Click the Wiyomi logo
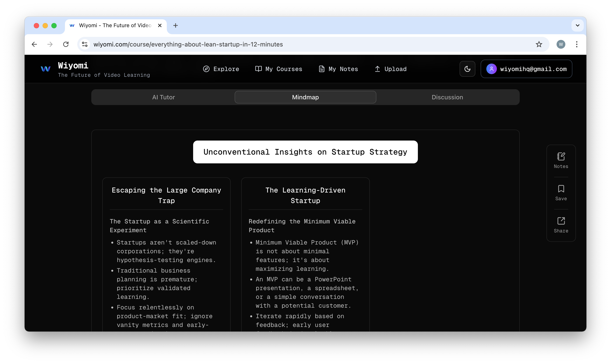 pyautogui.click(x=46, y=69)
